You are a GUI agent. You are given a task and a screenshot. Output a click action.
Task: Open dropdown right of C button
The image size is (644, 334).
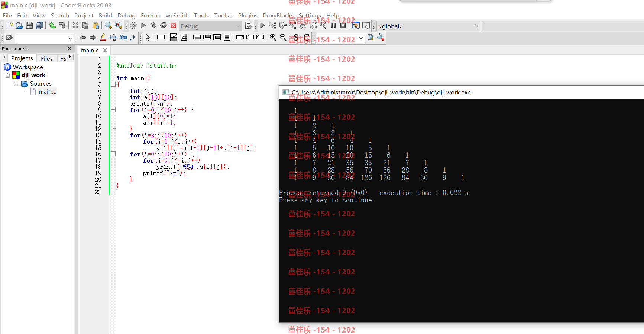coord(361,38)
